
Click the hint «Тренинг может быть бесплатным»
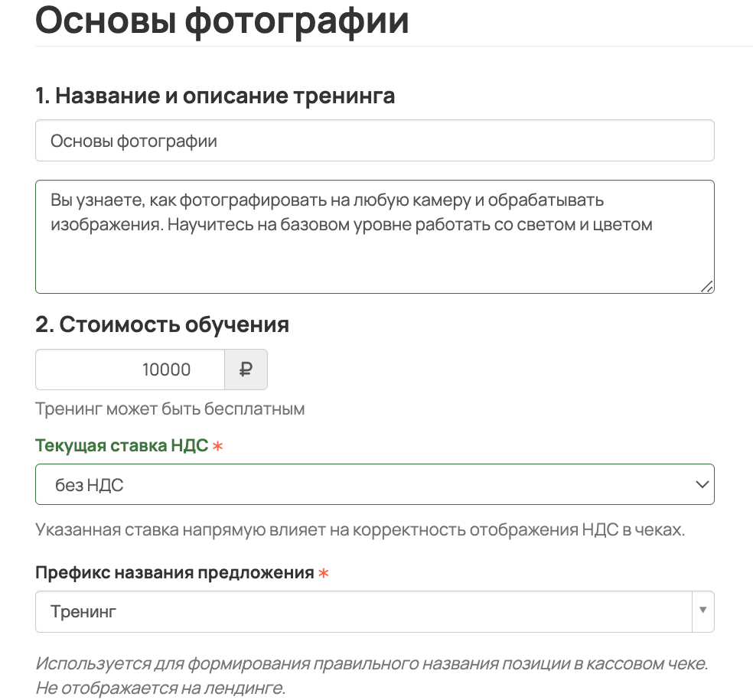170,409
